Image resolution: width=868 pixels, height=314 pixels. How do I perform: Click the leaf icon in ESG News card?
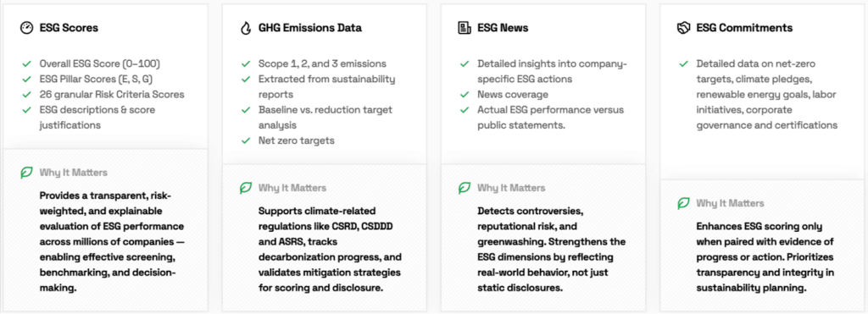click(x=465, y=188)
